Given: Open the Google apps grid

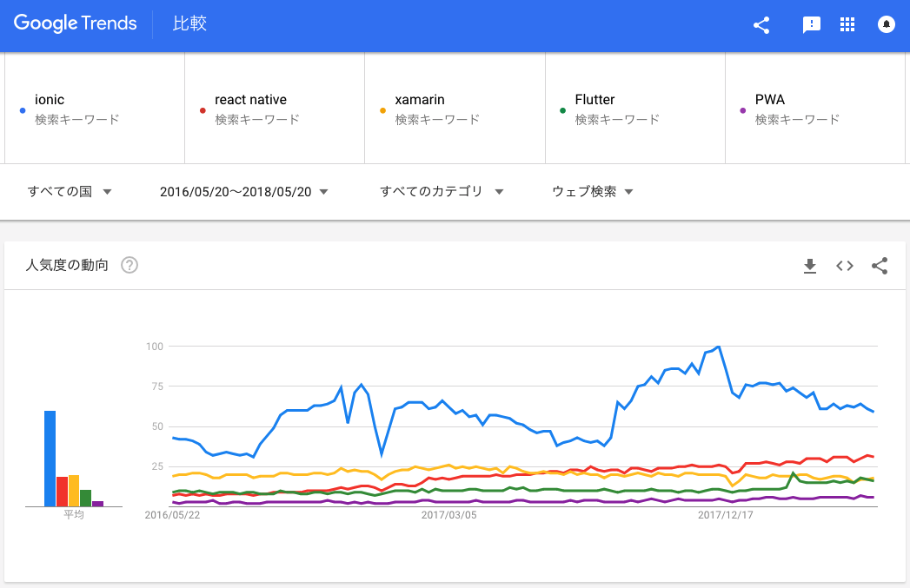Looking at the screenshot, I should (x=847, y=25).
